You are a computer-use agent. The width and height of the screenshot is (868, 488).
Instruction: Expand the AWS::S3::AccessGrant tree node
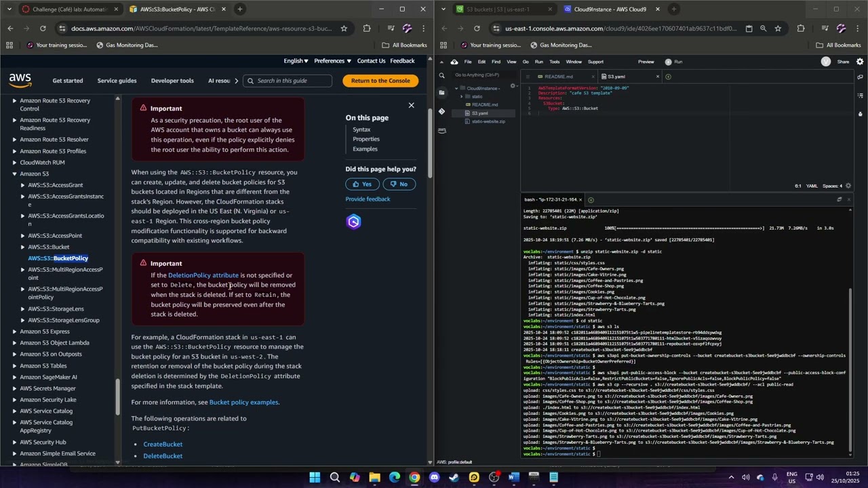(22, 185)
